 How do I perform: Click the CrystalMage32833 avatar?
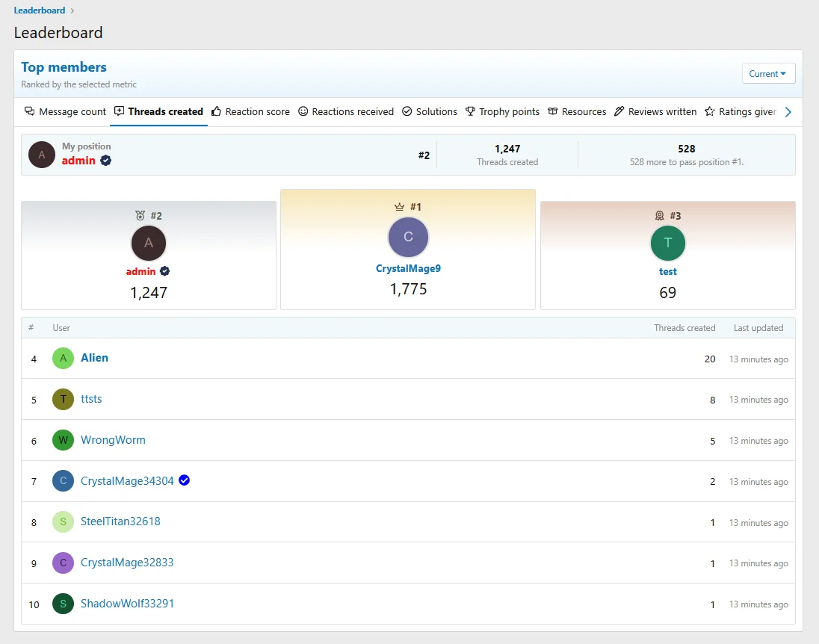tap(64, 563)
